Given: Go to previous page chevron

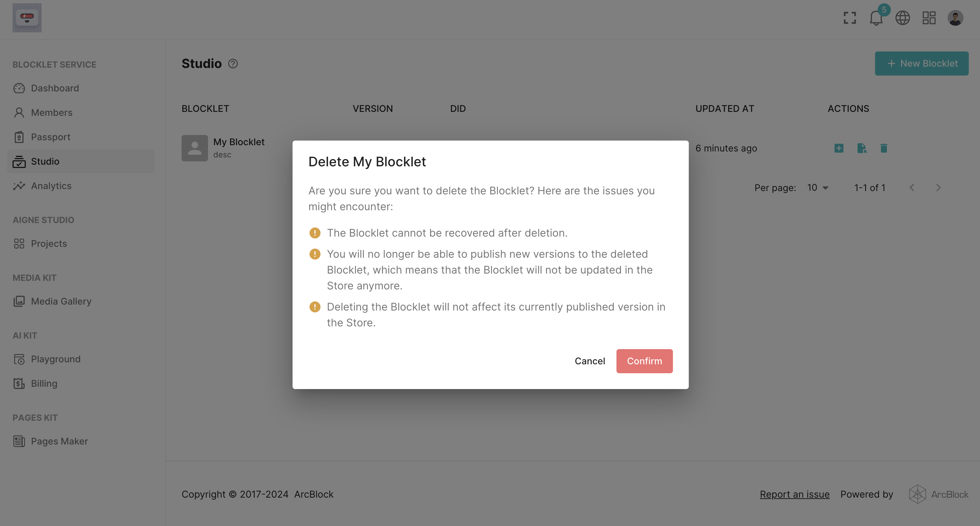Looking at the screenshot, I should (912, 187).
